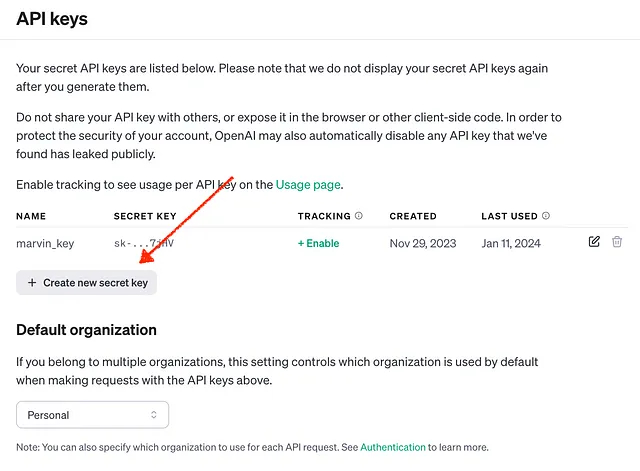Delete marvin_key using the trash icon
This screenshot has height=471, width=640.
tap(617, 242)
